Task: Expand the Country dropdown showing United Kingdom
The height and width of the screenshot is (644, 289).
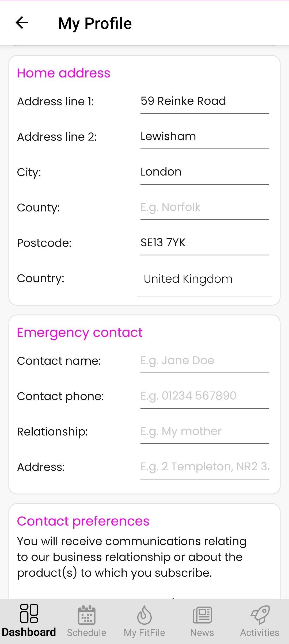Action: click(204, 279)
